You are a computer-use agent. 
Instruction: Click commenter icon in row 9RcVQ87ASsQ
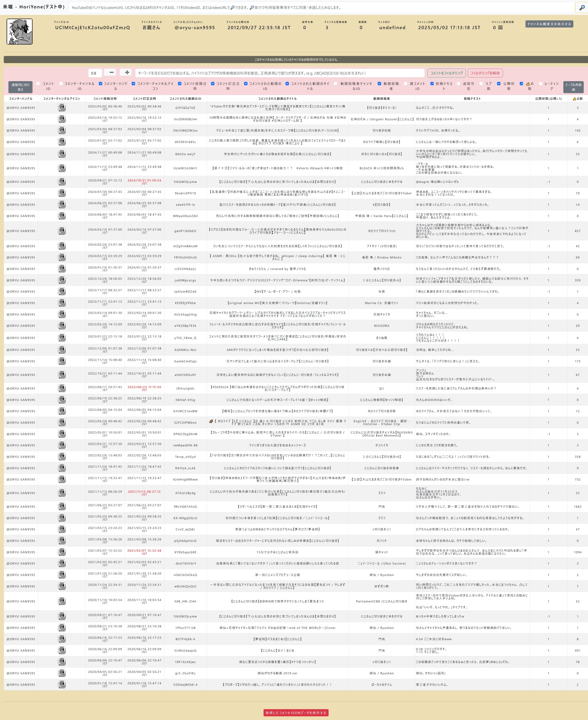[x=62, y=507]
